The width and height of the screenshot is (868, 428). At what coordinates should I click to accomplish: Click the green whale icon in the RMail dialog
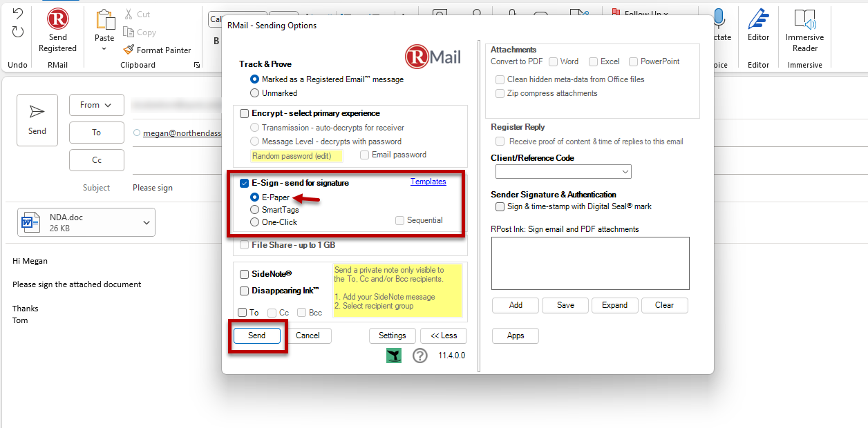394,356
